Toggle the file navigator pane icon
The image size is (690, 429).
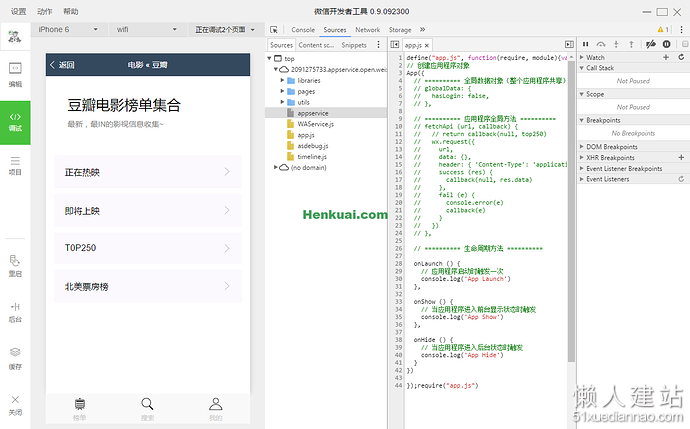[x=395, y=44]
